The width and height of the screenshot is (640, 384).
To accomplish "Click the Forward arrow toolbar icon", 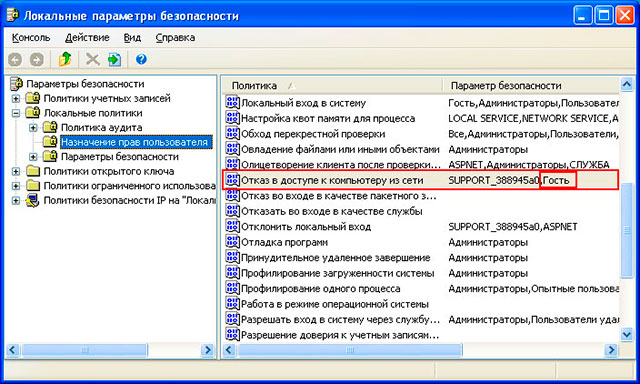I will [37, 60].
